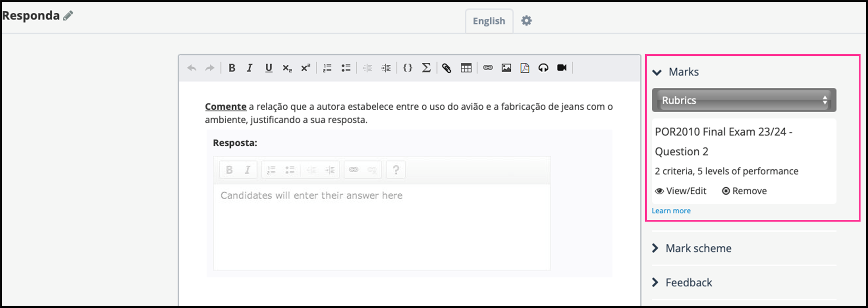This screenshot has height=308, width=868.
Task: Switch to the English language tab
Action: 489,21
